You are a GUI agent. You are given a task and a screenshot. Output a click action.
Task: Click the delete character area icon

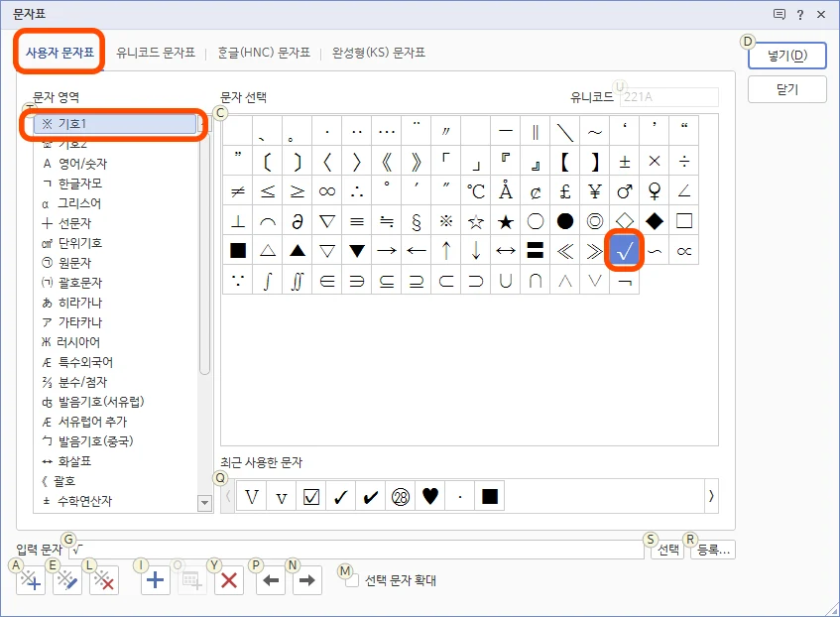click(x=103, y=579)
